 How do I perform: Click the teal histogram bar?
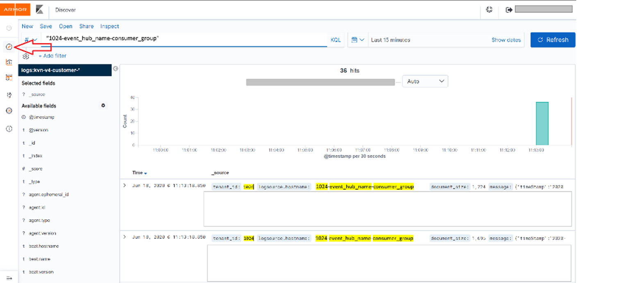(542, 124)
